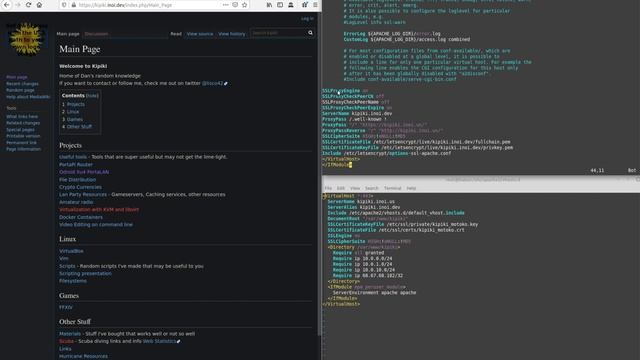Click the Pocket save icon
The image size is (640, 360).
tap(235, 5)
